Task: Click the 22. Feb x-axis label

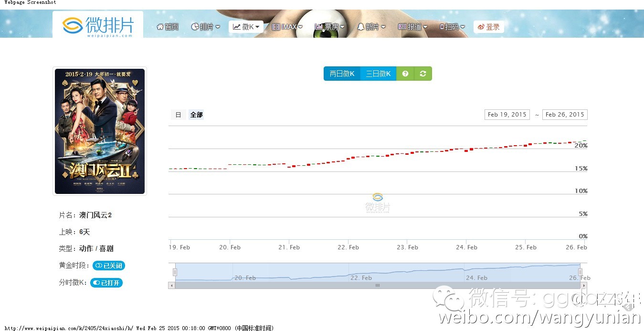Action: tap(348, 247)
